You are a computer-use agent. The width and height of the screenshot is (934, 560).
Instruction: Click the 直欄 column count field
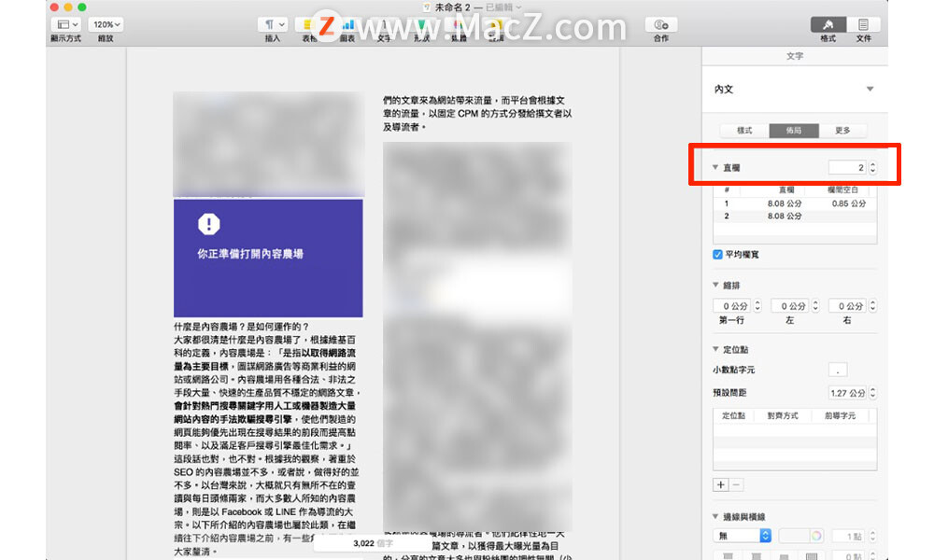(847, 168)
